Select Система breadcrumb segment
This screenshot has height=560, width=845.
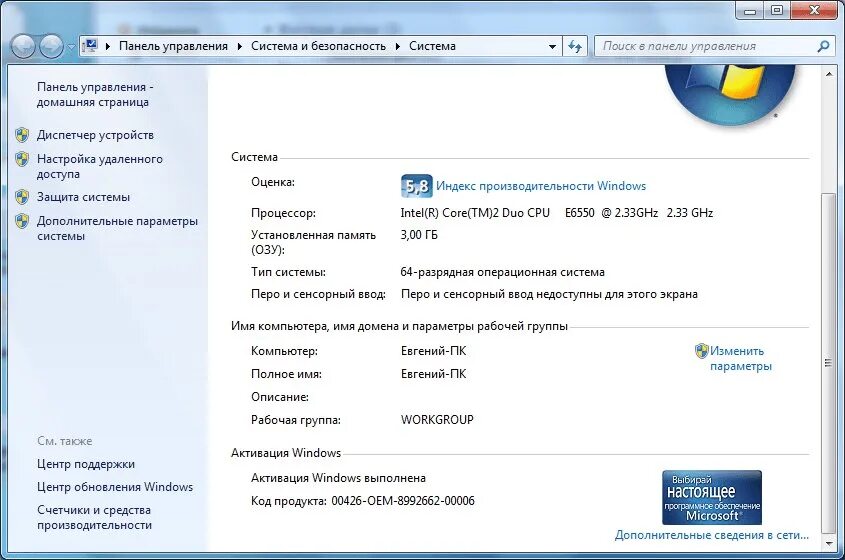[x=432, y=46]
